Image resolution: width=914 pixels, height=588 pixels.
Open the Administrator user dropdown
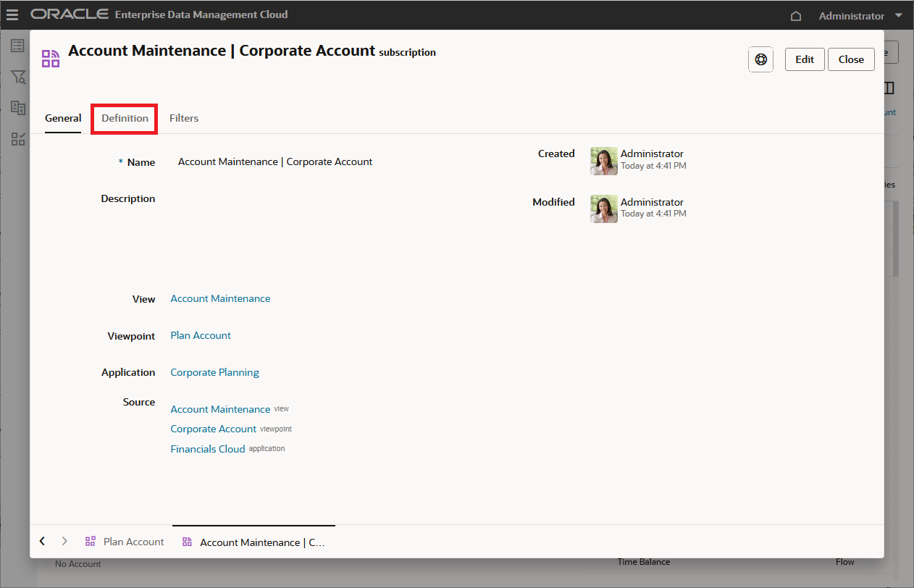click(x=860, y=16)
